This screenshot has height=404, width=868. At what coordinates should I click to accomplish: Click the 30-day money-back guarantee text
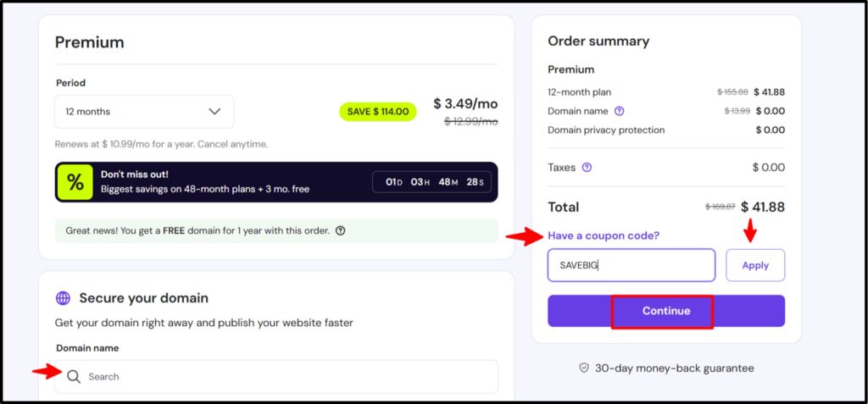click(674, 368)
